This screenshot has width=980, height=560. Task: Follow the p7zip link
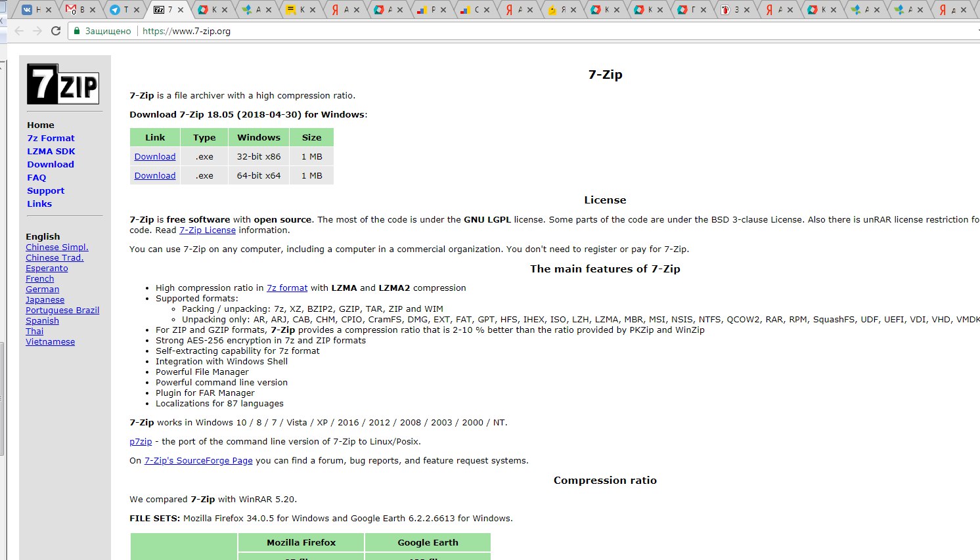141,441
